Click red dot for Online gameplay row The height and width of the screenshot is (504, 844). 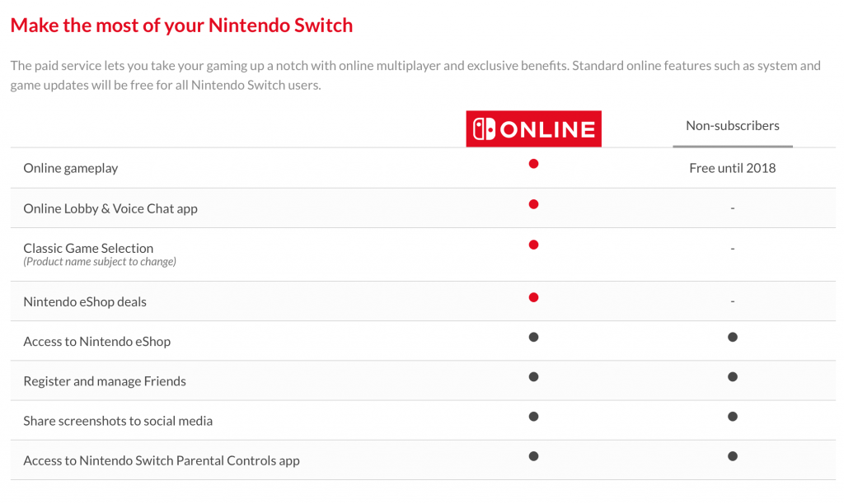point(533,164)
